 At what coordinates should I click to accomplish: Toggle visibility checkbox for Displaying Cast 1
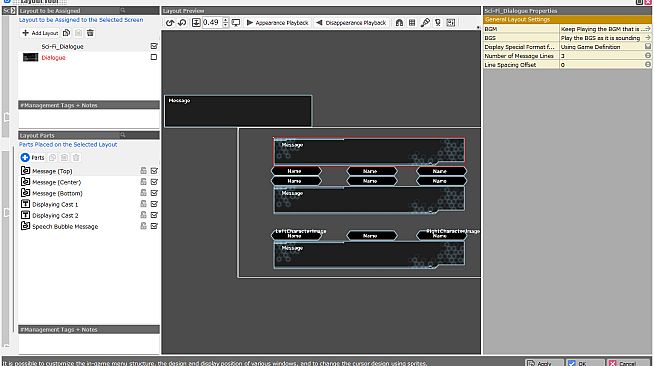pyautogui.click(x=154, y=204)
